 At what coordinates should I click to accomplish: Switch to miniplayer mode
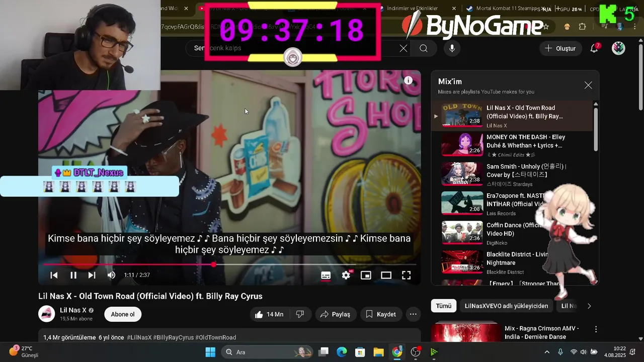pos(366,275)
